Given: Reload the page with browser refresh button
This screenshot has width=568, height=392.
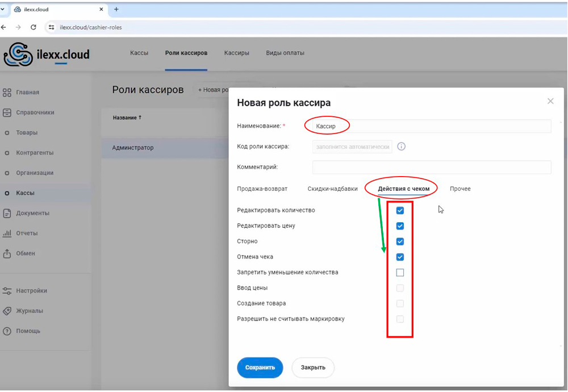Looking at the screenshot, I should coord(34,27).
